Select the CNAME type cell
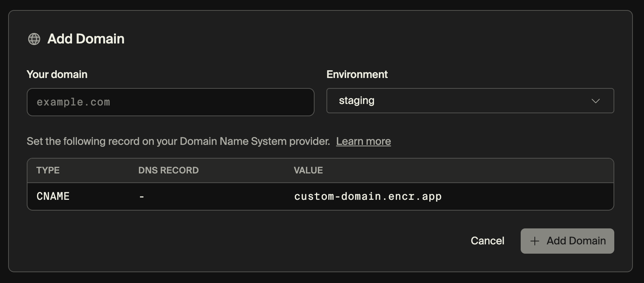 [53, 196]
